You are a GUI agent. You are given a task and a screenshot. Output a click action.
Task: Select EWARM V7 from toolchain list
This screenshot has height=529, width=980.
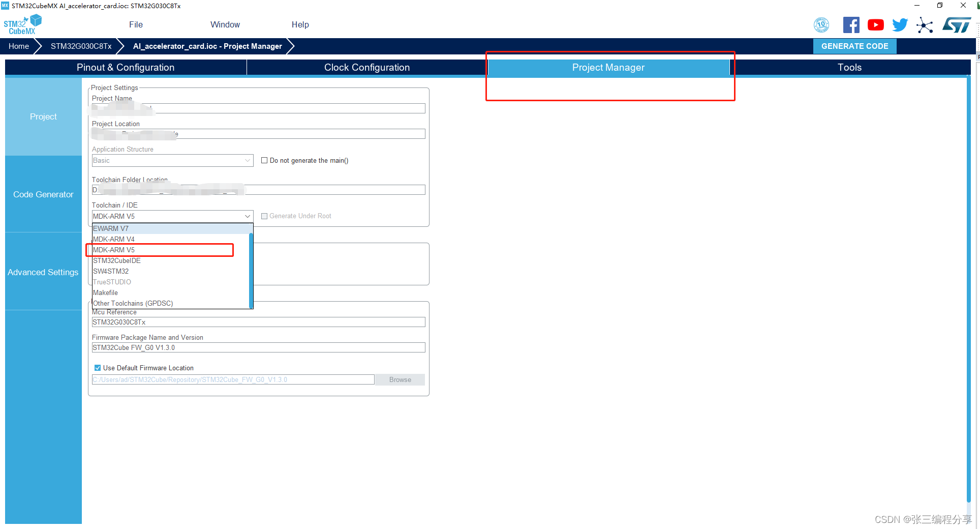[170, 229]
